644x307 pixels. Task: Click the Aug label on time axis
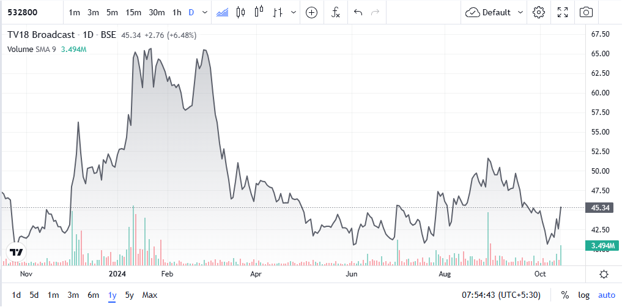click(445, 274)
